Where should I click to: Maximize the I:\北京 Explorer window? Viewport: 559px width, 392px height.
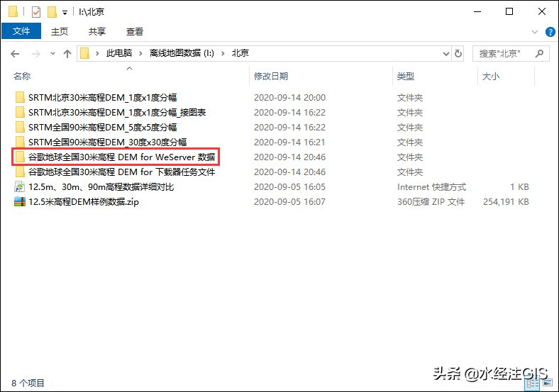(509, 12)
